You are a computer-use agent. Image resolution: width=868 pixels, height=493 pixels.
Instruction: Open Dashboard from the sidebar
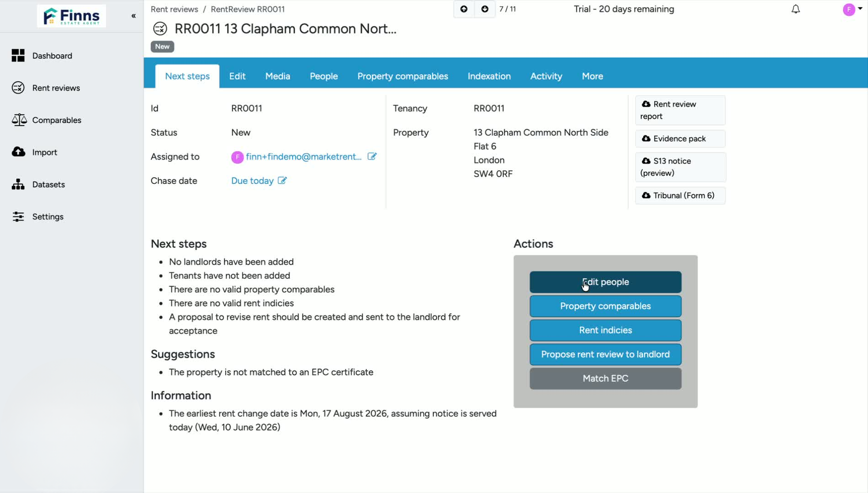pyautogui.click(x=52, y=56)
